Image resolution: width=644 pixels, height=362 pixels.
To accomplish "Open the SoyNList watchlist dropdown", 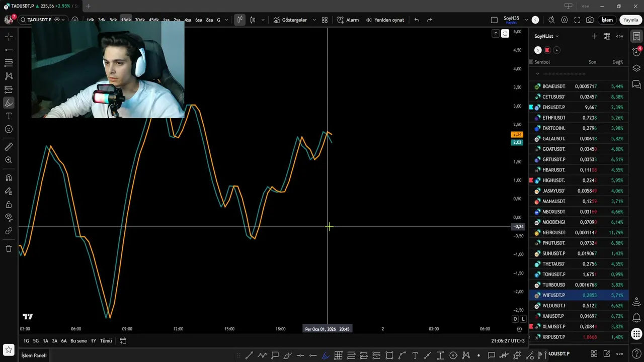I will [x=546, y=36].
